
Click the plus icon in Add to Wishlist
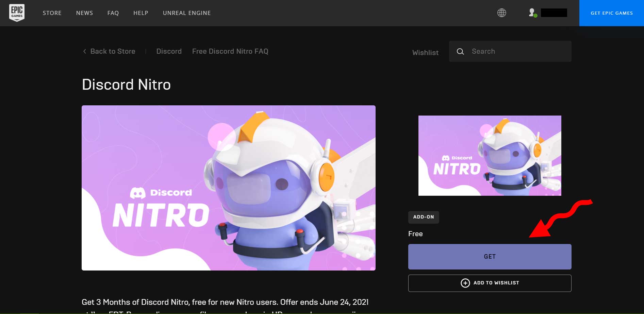point(465,283)
